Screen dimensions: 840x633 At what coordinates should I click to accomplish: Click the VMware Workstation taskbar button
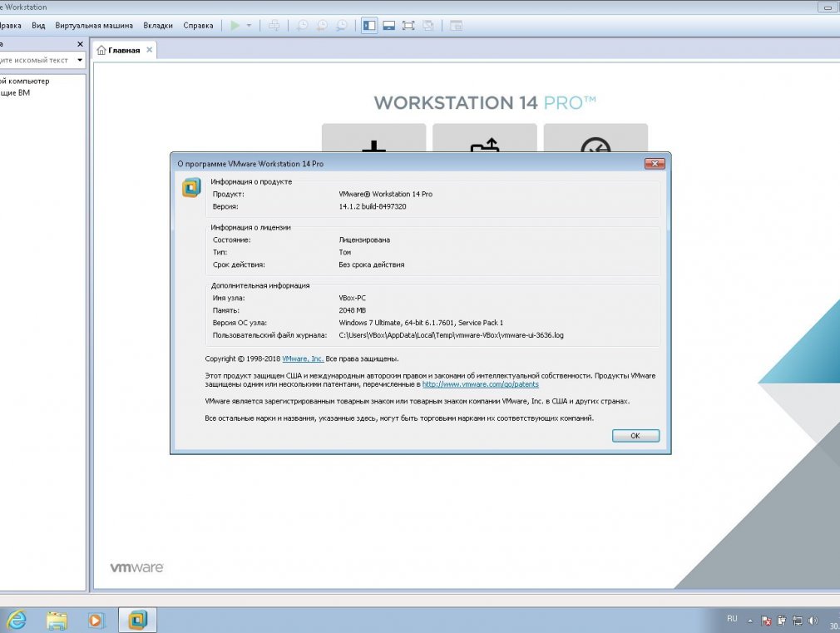137,621
